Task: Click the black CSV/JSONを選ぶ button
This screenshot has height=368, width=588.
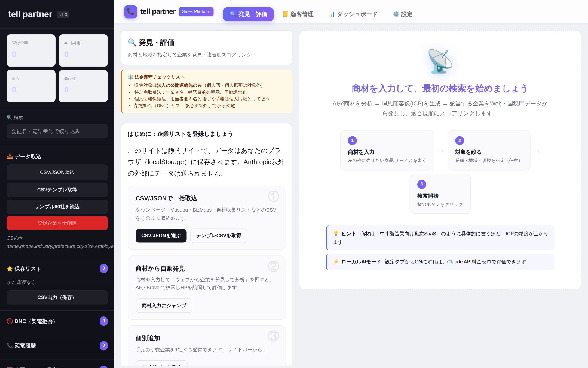Action: coord(161,236)
